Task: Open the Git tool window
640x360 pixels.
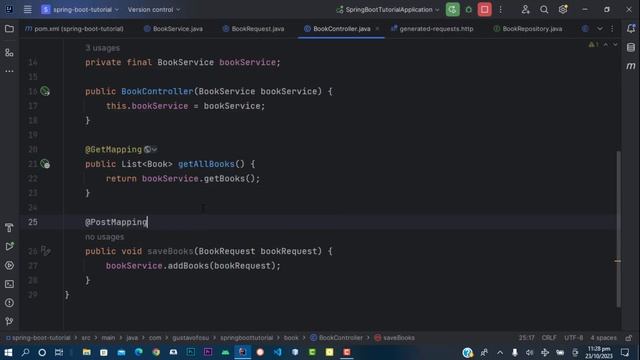Action: point(9,322)
